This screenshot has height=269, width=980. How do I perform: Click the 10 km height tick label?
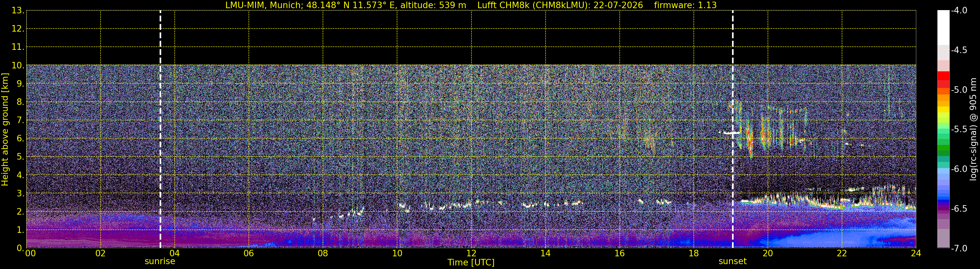click(x=18, y=65)
